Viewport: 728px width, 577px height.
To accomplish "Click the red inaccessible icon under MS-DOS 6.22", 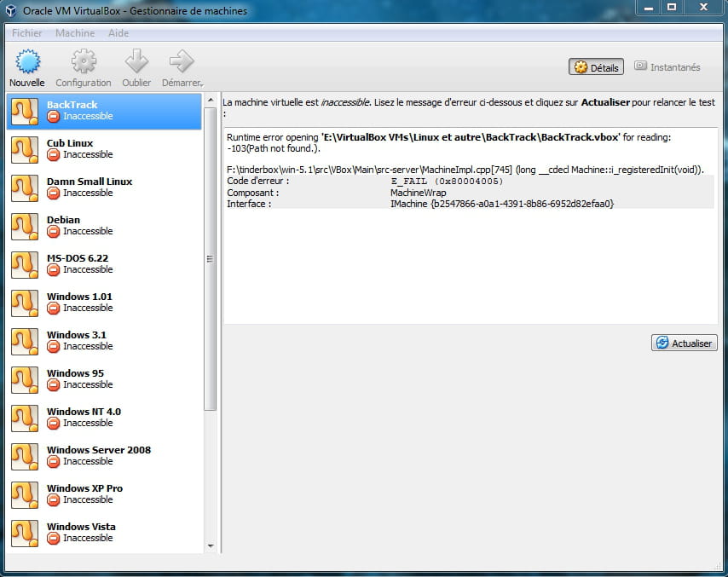I will 54,269.
